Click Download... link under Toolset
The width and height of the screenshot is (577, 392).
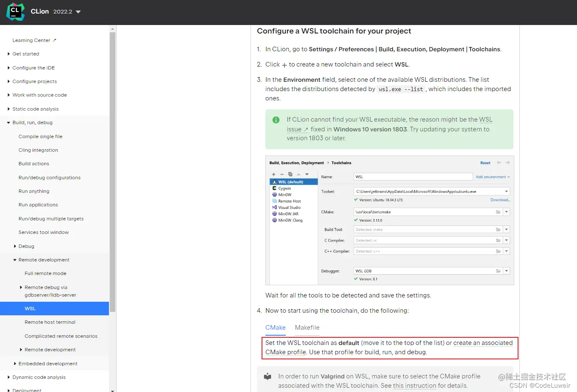[500, 200]
